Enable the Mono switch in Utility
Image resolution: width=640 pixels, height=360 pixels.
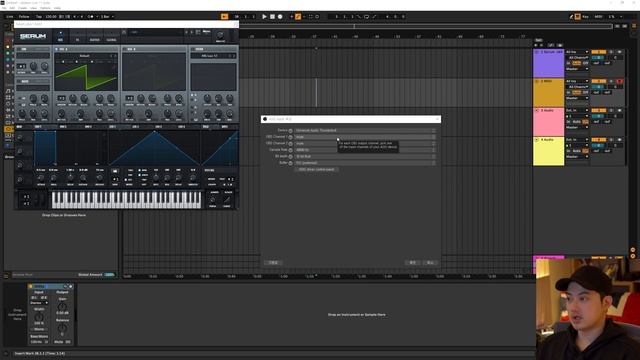click(39, 329)
